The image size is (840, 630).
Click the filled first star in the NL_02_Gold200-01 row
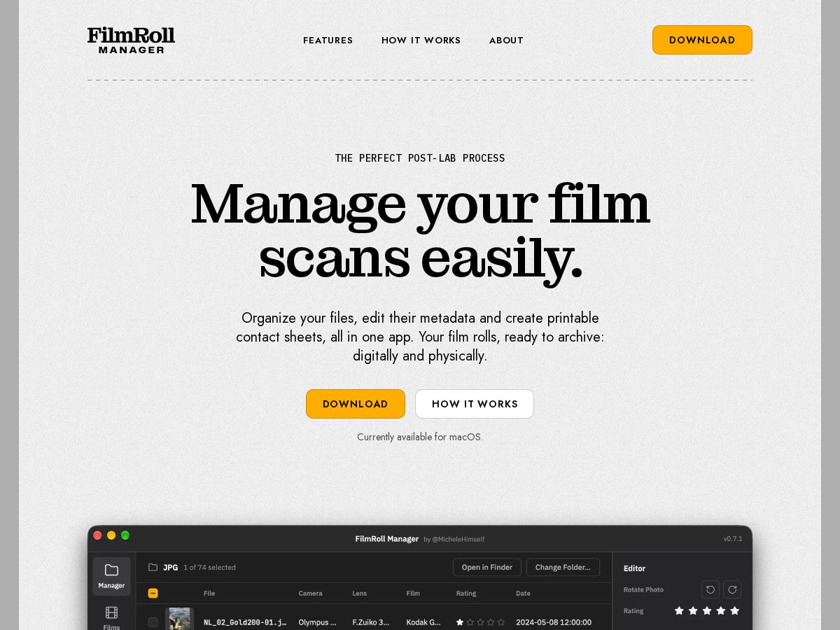460,622
